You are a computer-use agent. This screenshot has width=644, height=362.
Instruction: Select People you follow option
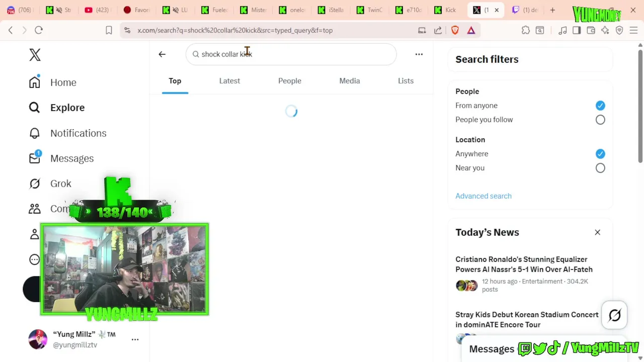tap(600, 120)
